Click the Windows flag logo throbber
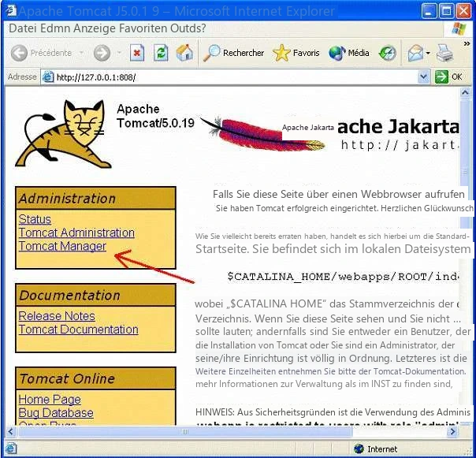 [x=459, y=28]
